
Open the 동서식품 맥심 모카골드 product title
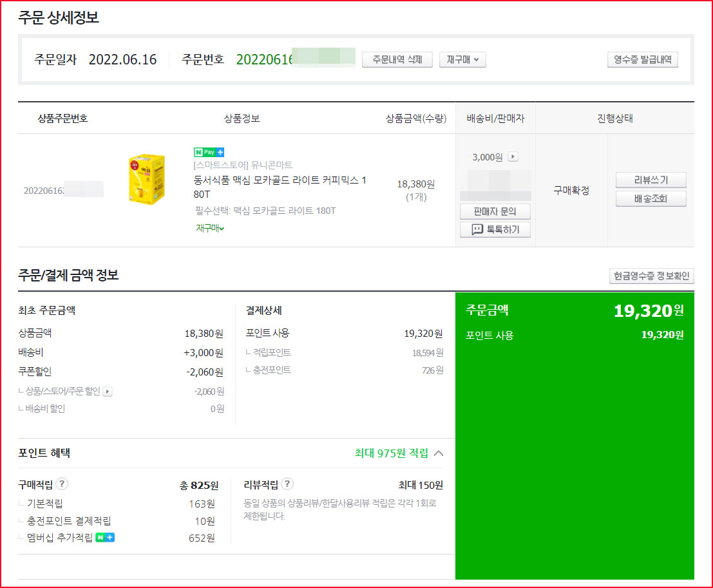click(280, 187)
